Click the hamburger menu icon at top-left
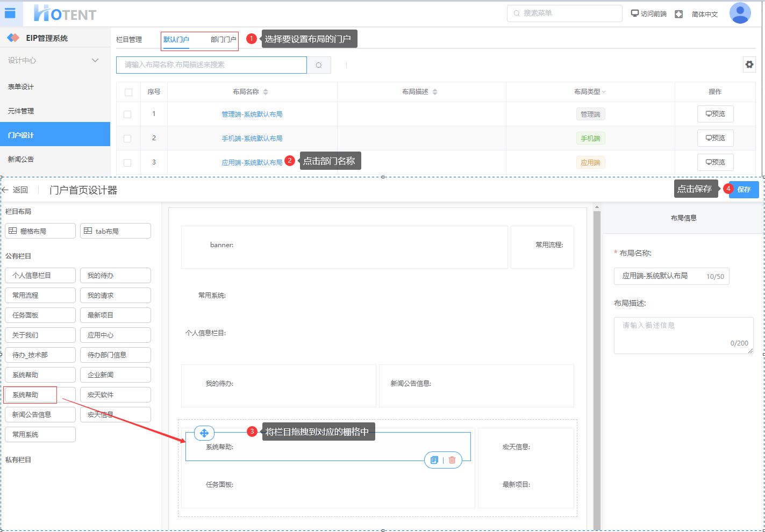 [x=10, y=13]
